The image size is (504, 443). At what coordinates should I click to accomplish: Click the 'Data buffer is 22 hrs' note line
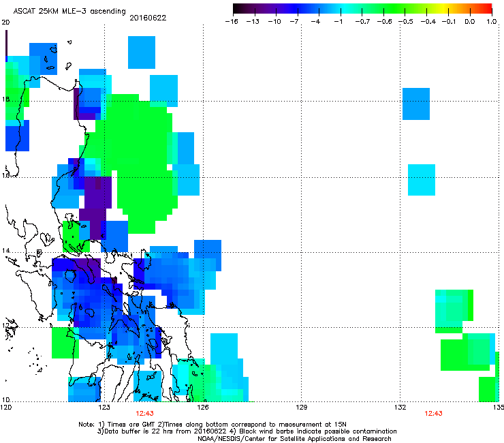[247, 431]
